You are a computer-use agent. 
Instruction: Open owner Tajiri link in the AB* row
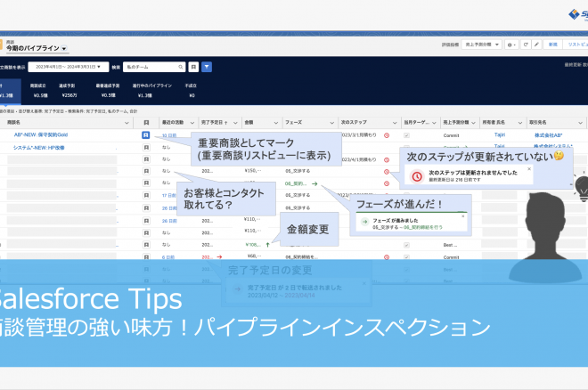click(500, 134)
